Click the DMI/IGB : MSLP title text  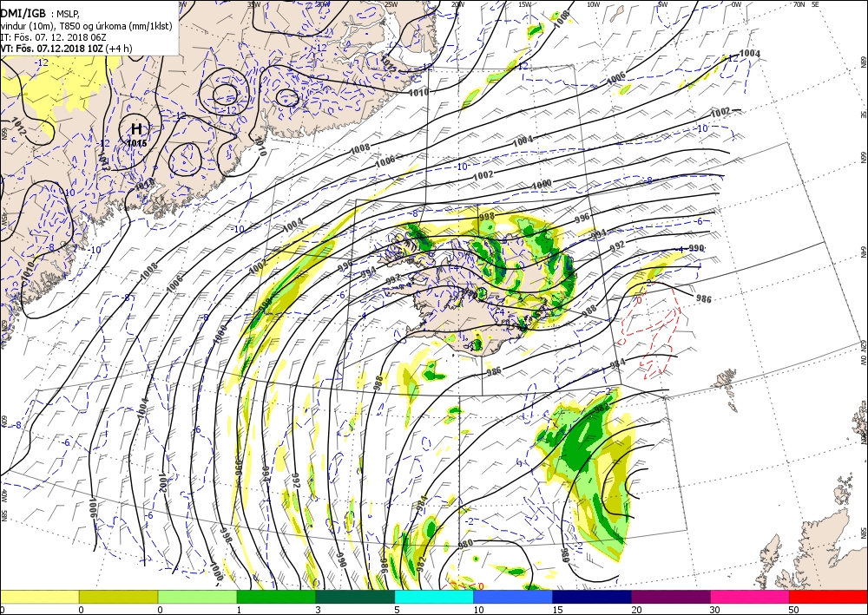coord(41,14)
